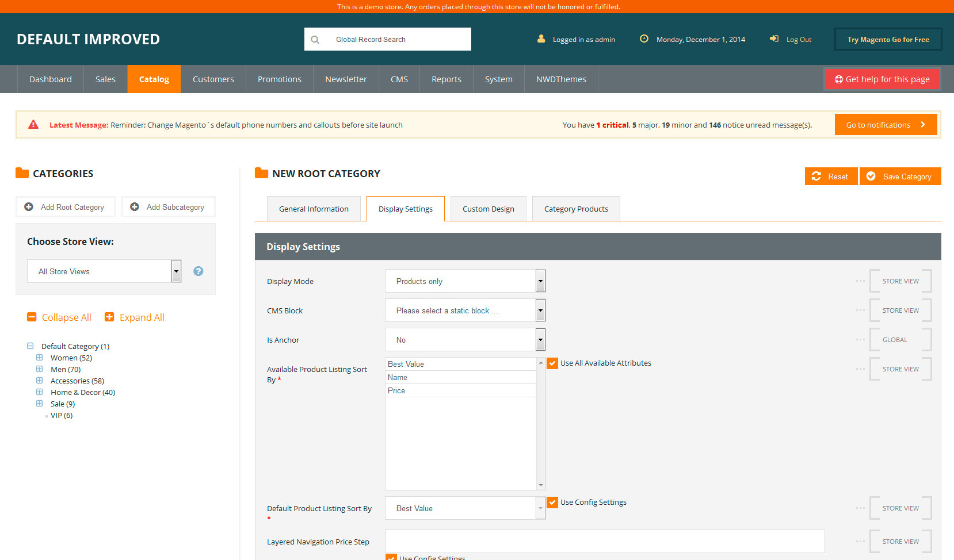Click the sort attributes list scrollbar

pos(541,424)
